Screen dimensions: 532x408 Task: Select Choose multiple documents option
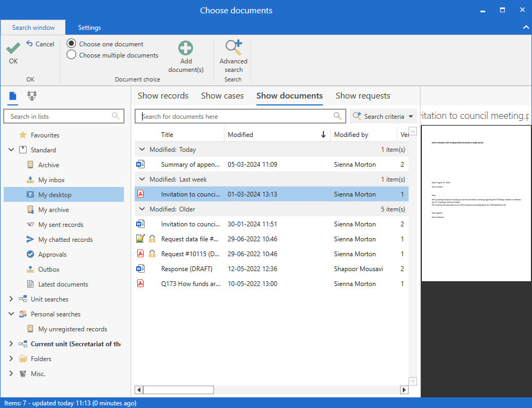click(71, 55)
